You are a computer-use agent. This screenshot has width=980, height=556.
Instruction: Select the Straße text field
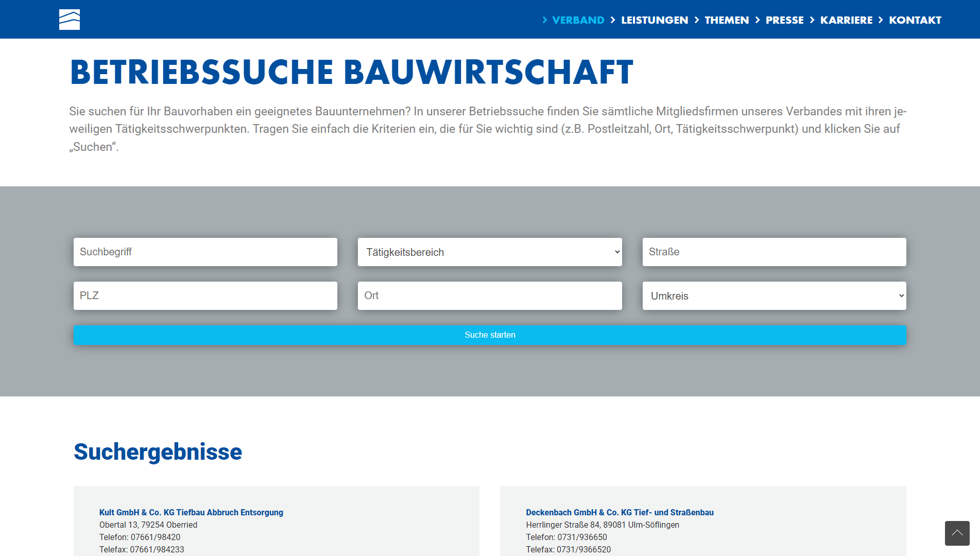click(x=774, y=252)
